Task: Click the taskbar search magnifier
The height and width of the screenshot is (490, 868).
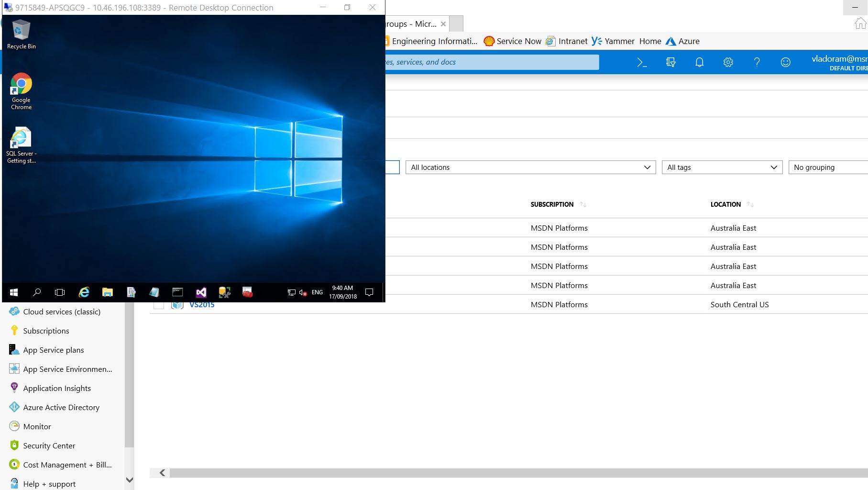Action: click(37, 292)
